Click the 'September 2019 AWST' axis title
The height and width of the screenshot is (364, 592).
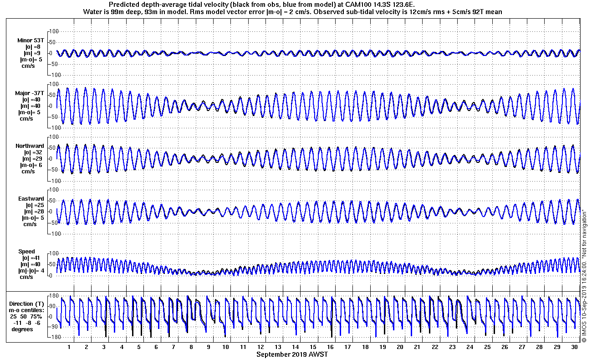coord(292,354)
